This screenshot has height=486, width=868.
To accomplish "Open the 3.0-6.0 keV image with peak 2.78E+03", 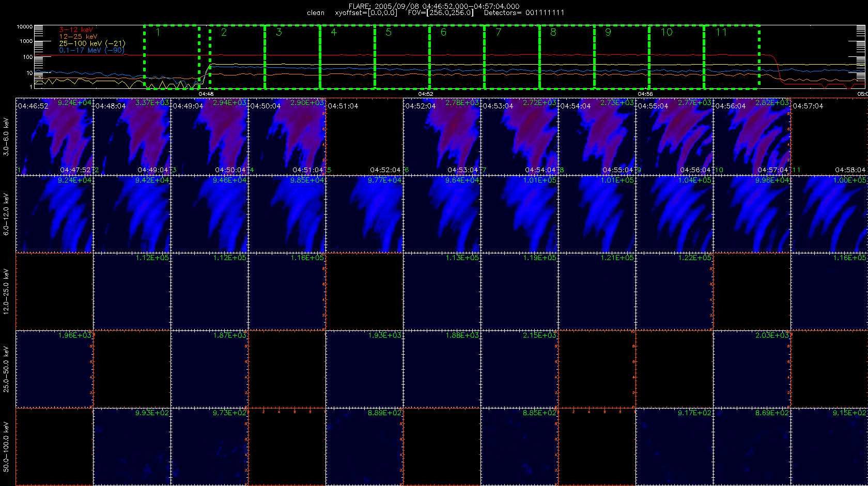I will (442, 136).
